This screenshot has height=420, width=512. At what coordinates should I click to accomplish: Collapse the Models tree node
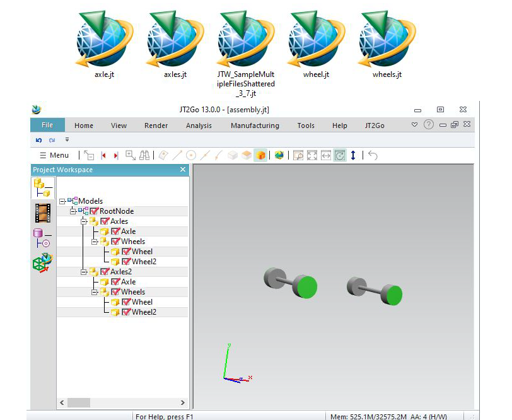pyautogui.click(x=62, y=201)
